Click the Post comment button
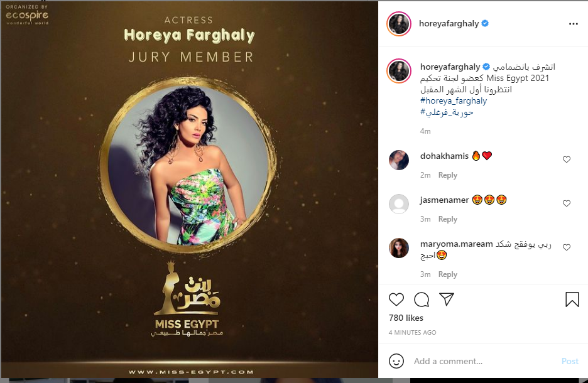Screen dimensions: 588x383 click(x=570, y=361)
